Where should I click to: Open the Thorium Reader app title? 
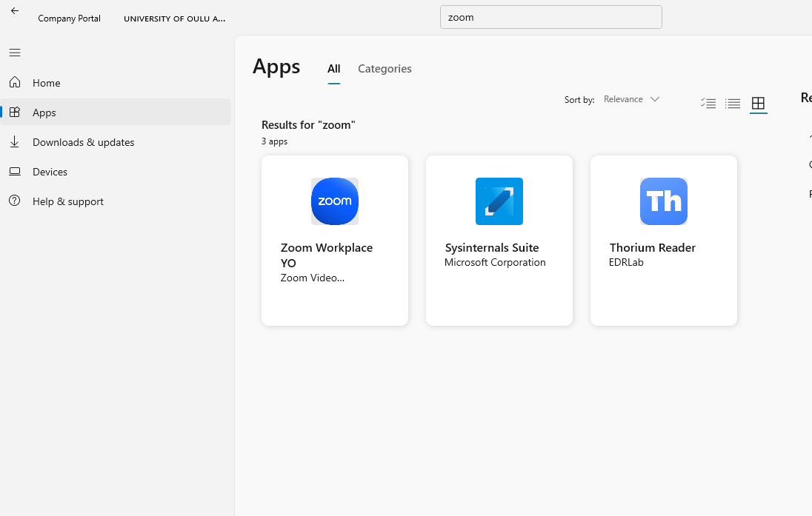click(x=653, y=248)
